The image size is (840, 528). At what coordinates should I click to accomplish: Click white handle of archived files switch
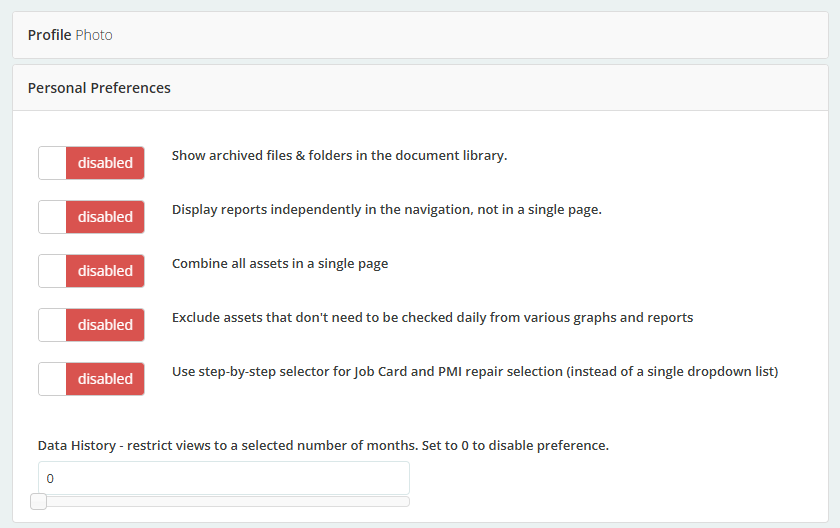click(x=52, y=163)
